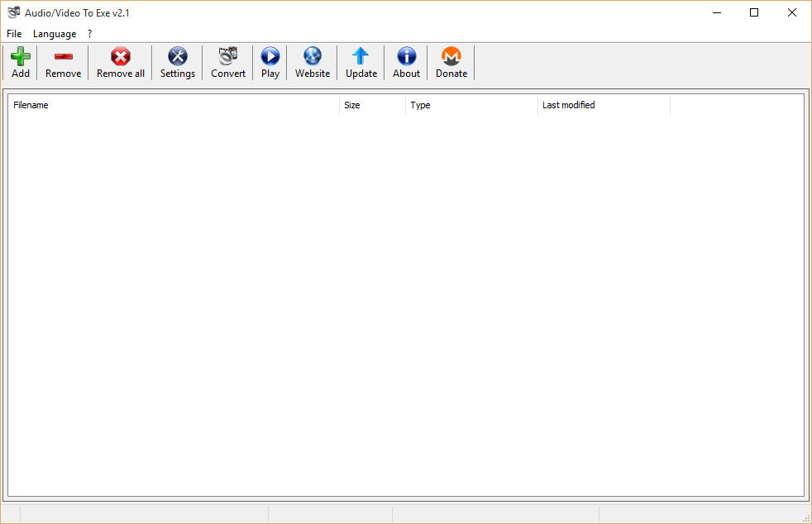Viewport: 812px width, 524px height.
Task: Open the question mark help menu
Action: click(89, 34)
